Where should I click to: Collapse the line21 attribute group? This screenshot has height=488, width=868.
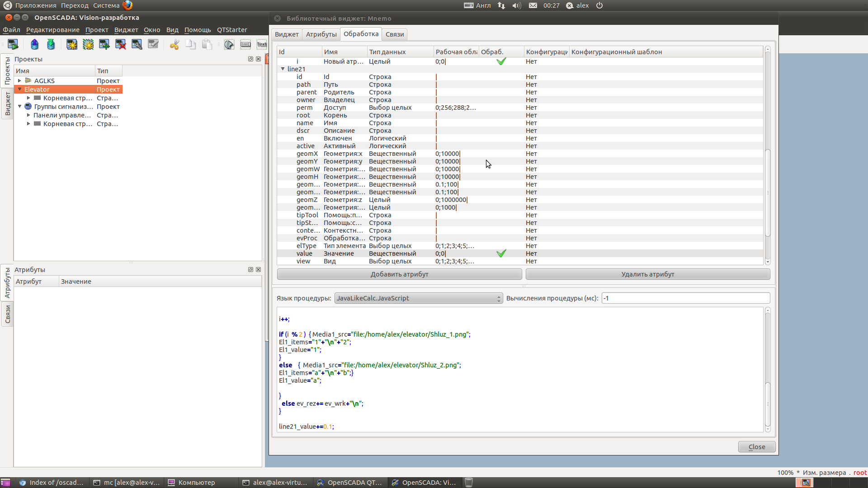[x=283, y=69]
